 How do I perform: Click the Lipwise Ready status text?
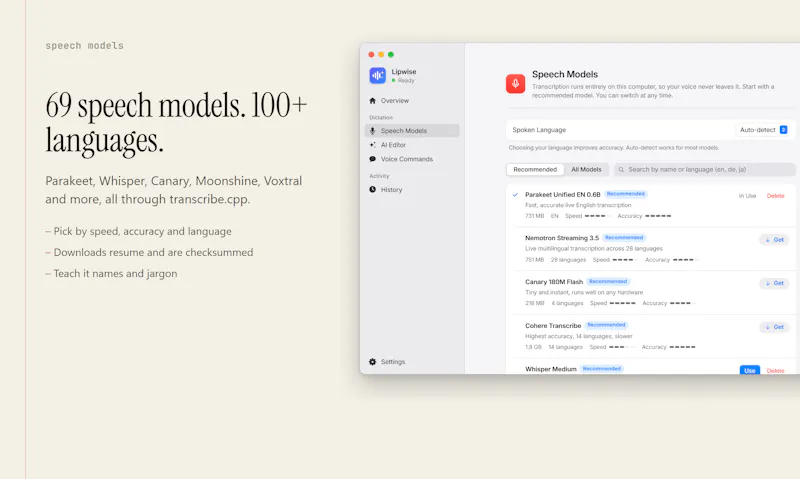click(406, 81)
